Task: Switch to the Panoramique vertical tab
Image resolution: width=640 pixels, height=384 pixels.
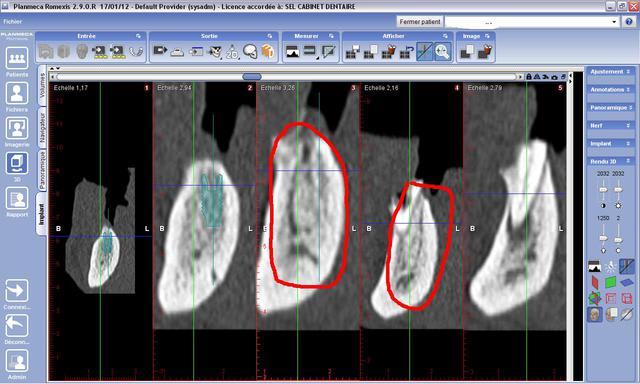Action: click(42, 170)
